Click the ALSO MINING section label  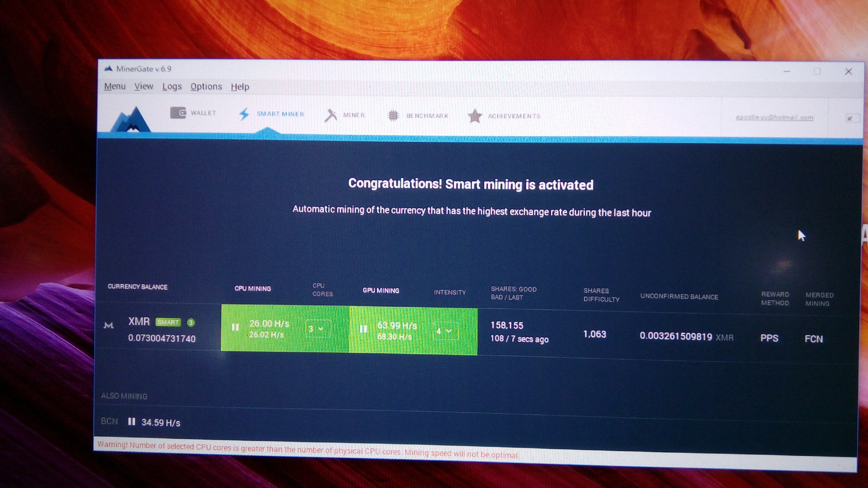coord(124,396)
